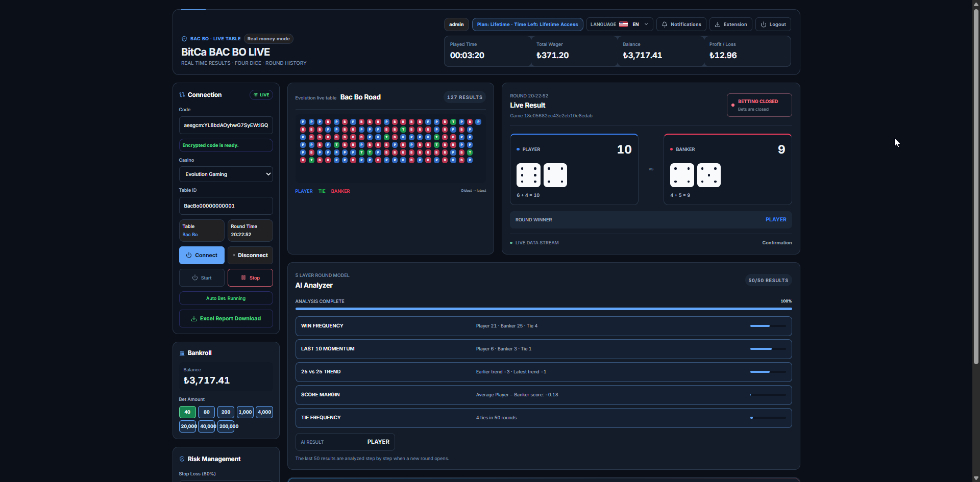Click the SCORE MARGIN row
980x482 pixels.
544,395
